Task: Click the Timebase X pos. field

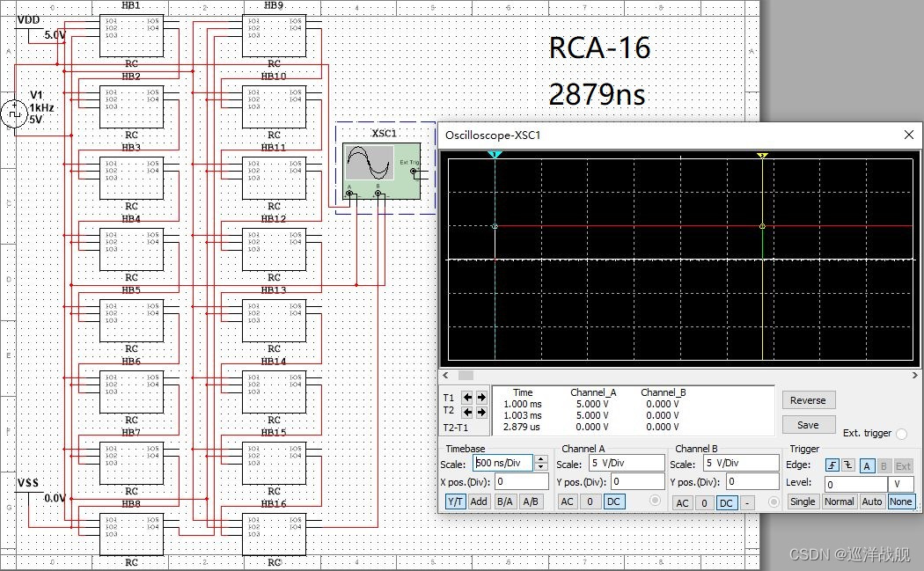Action: click(x=521, y=481)
